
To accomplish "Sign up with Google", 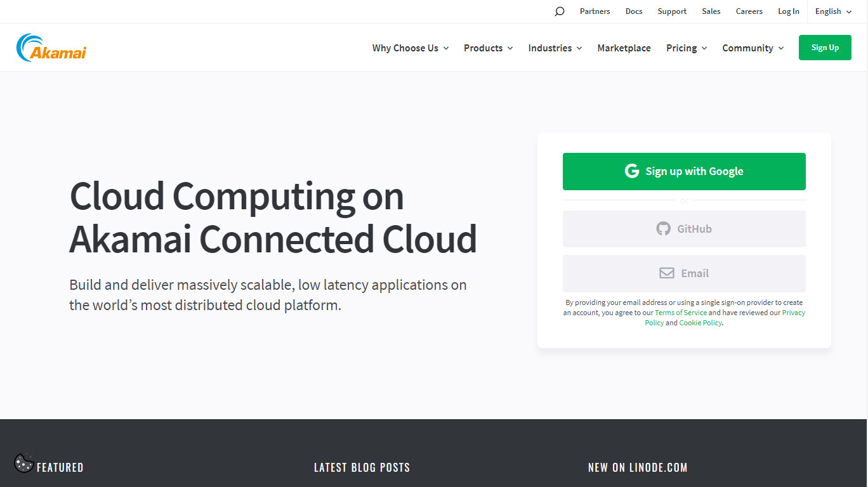I will point(684,171).
